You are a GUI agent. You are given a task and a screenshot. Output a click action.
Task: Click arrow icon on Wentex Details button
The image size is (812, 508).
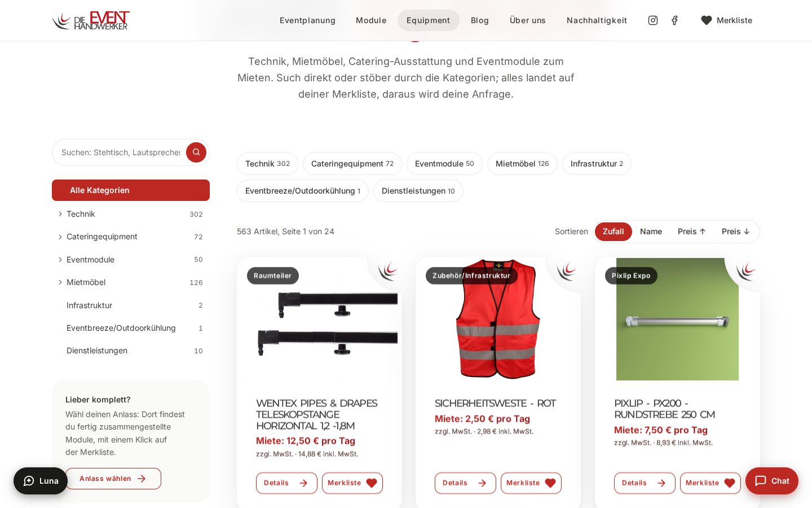[303, 483]
